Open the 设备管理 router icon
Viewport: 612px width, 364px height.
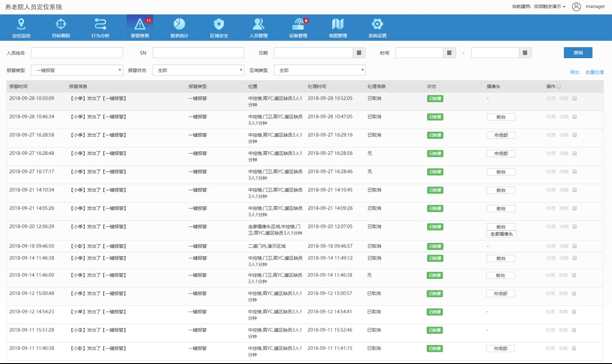(x=298, y=24)
